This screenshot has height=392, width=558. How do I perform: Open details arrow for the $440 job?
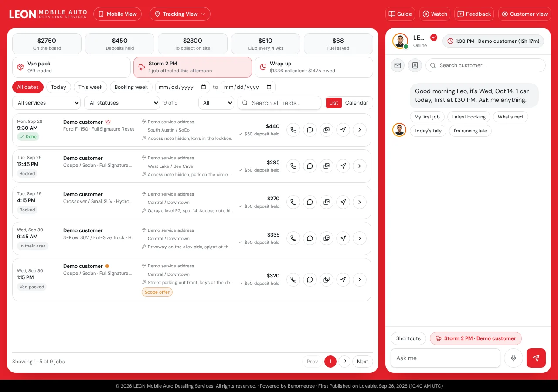coord(360,130)
